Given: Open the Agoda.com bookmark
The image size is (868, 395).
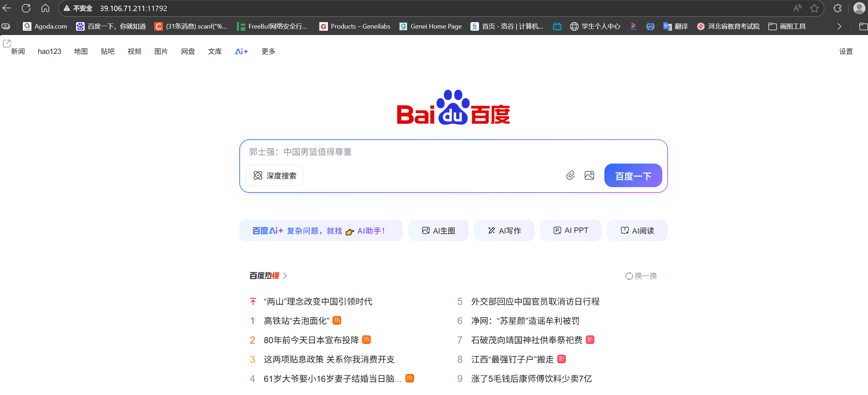Looking at the screenshot, I should point(45,26).
